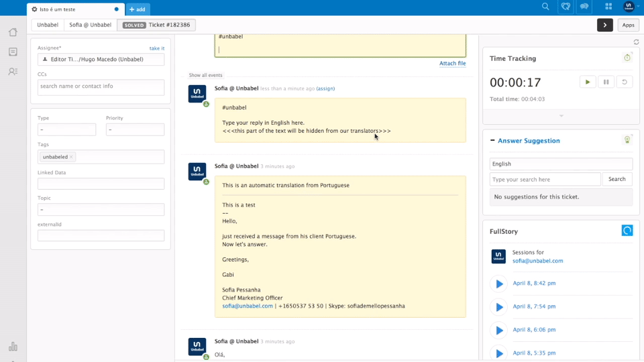Open the April 8, 8:42 pm session link
The width and height of the screenshot is (644, 362).
[534, 283]
